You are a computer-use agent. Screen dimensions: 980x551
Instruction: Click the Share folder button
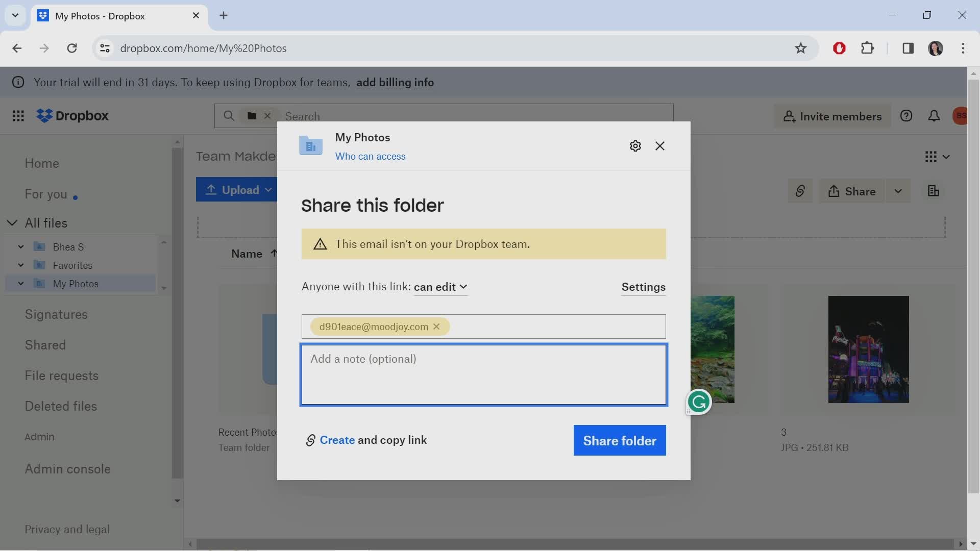click(620, 441)
